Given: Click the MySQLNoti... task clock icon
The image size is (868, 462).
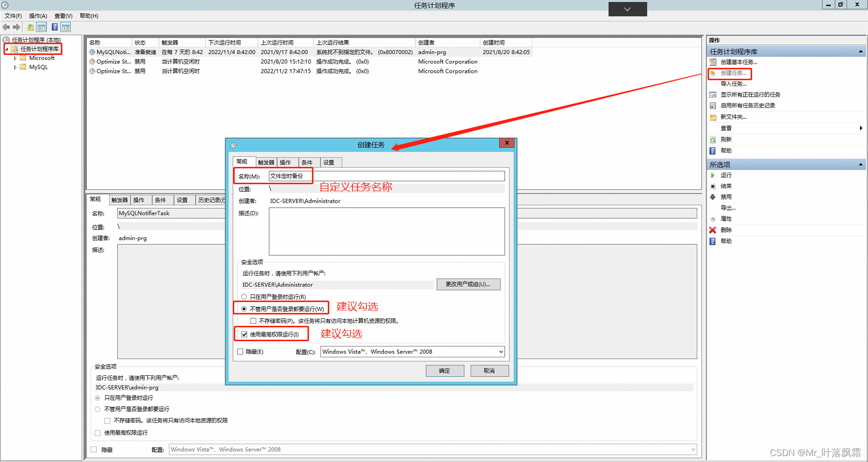Looking at the screenshot, I should tap(92, 52).
